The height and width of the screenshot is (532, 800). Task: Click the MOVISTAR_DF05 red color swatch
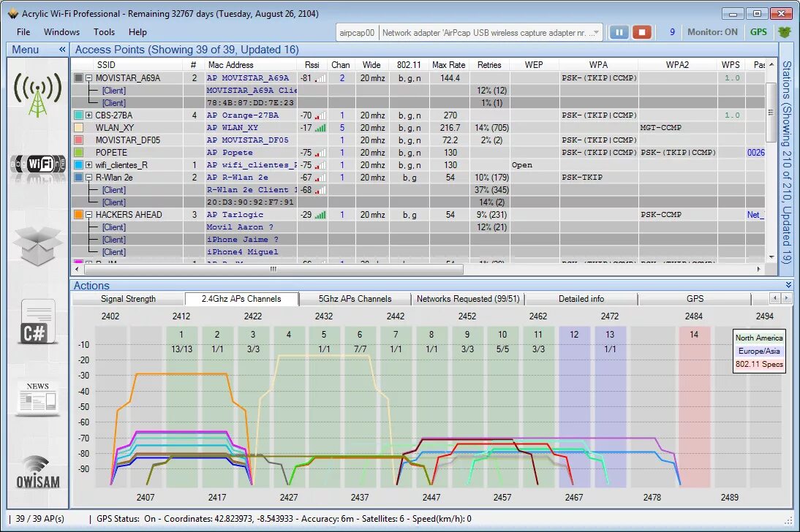[x=78, y=140]
